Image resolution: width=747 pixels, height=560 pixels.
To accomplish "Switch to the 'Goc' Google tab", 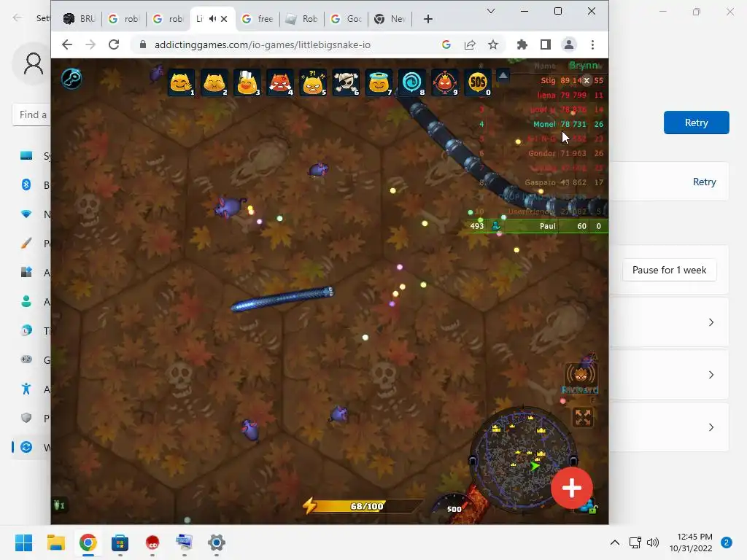I will point(347,19).
